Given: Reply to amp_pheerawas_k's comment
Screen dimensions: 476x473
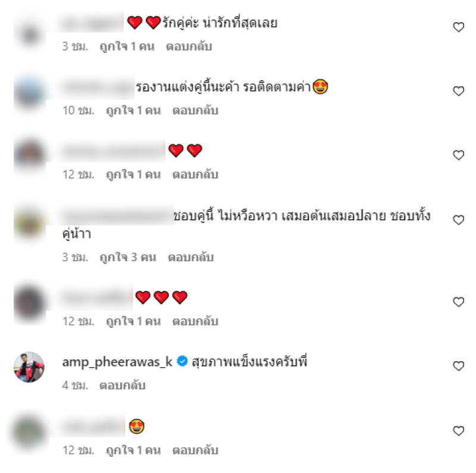Looking at the screenshot, I should 123,386.
